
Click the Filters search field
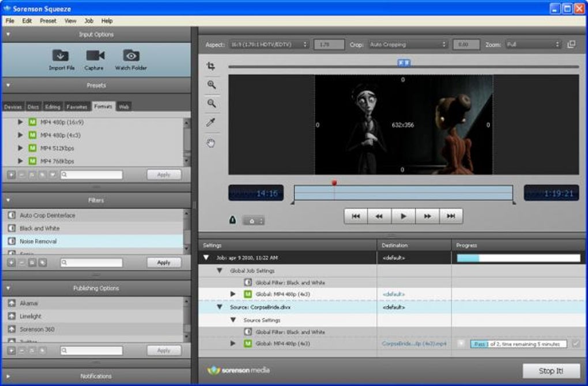pos(92,263)
